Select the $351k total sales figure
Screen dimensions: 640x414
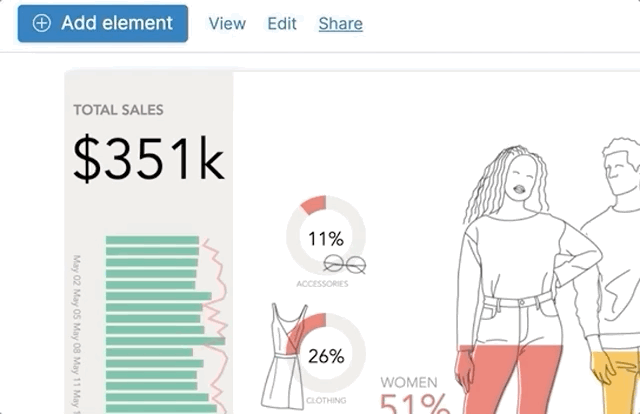tap(149, 159)
